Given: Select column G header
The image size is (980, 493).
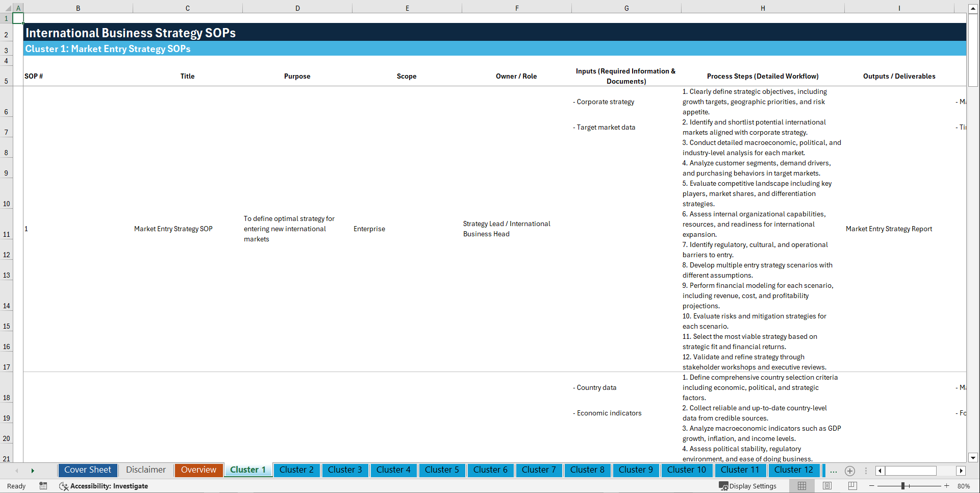Looking at the screenshot, I should [x=626, y=8].
